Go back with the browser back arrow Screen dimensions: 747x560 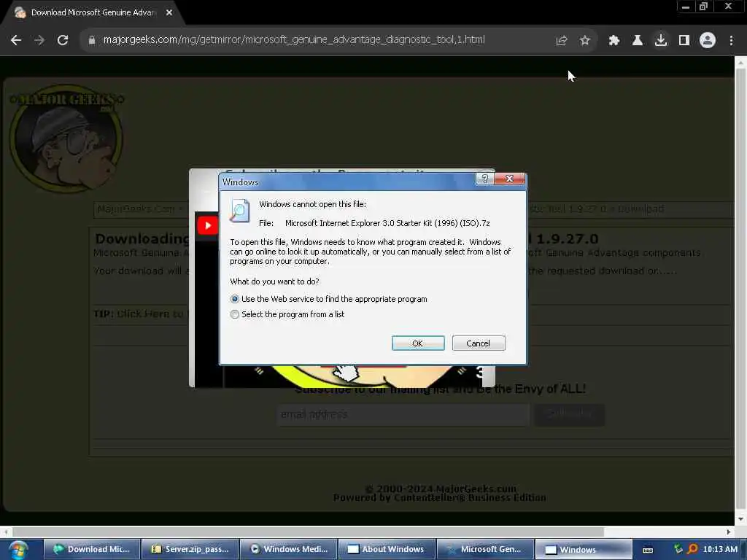tap(16, 40)
